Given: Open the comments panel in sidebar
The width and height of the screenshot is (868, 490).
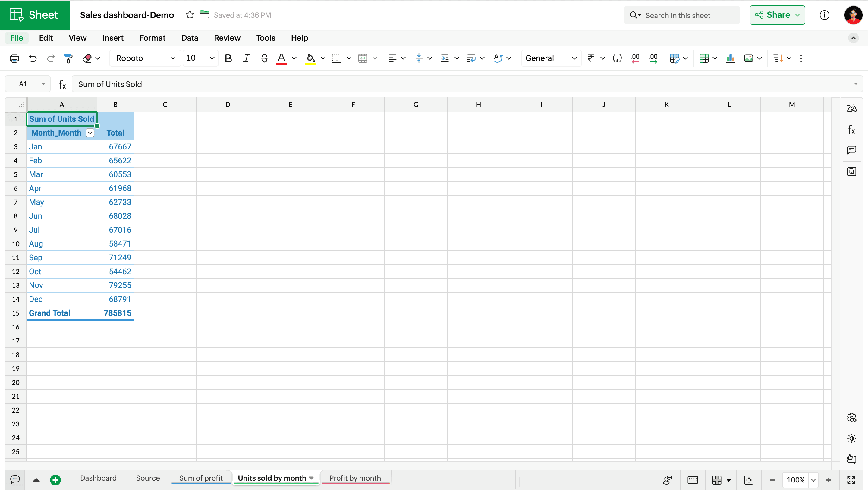Looking at the screenshot, I should click(x=851, y=150).
